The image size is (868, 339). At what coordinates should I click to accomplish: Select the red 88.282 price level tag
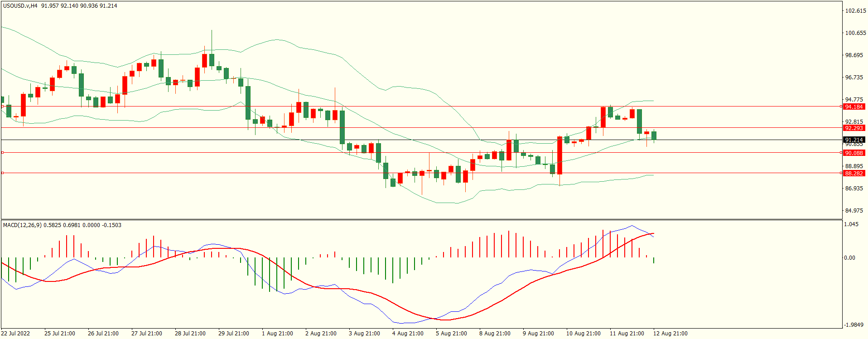[x=854, y=173]
